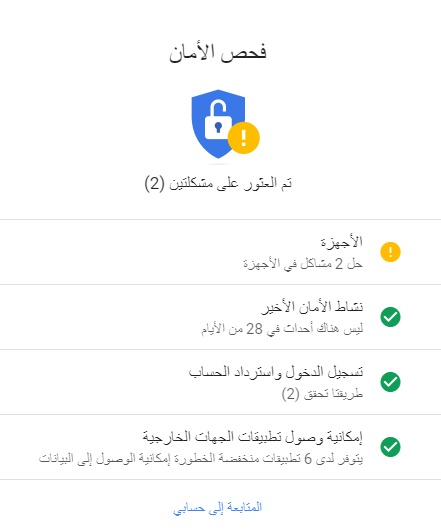
Task: Click the green checkmark beside نشاط الأمان الأخير
Action: point(390,317)
